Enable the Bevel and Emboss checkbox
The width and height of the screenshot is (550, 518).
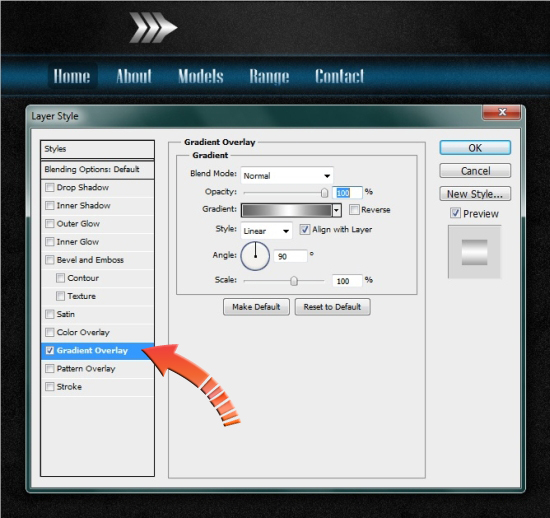coord(50,260)
